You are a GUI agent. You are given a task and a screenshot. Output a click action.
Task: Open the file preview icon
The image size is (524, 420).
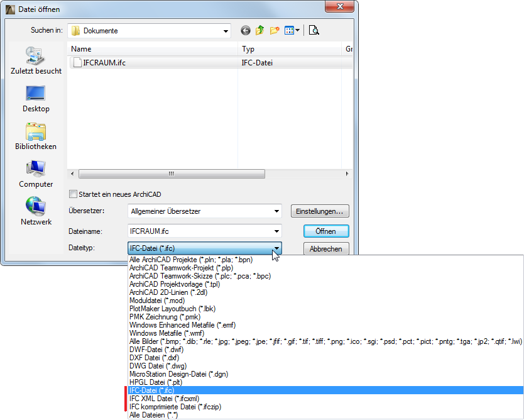click(x=314, y=30)
